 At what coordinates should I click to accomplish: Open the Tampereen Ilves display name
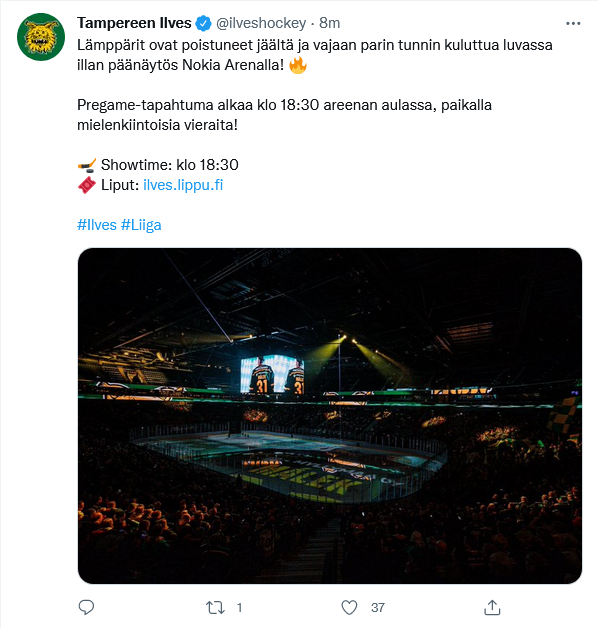click(x=134, y=23)
